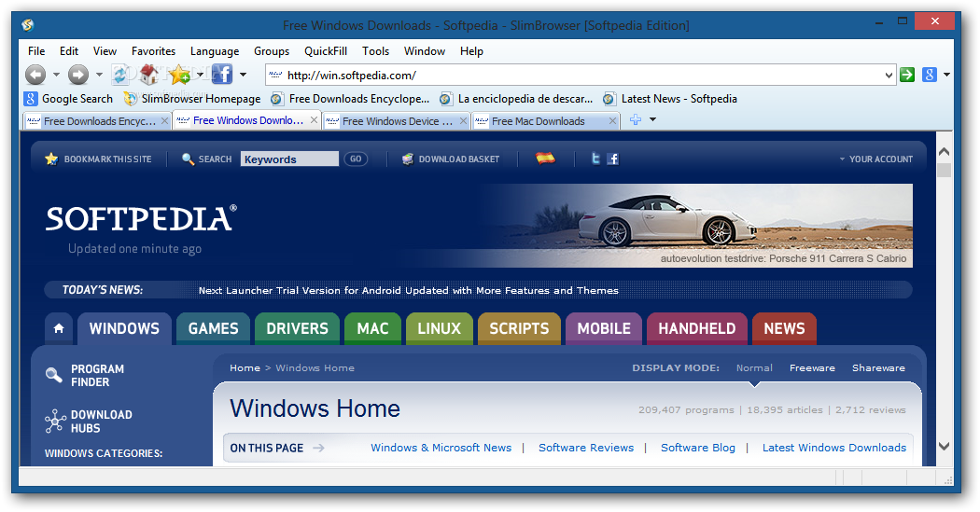Screen dimensions: 980x512
Task: Open the Latest News - Softpedia bookmark
Action: pyautogui.click(x=670, y=99)
